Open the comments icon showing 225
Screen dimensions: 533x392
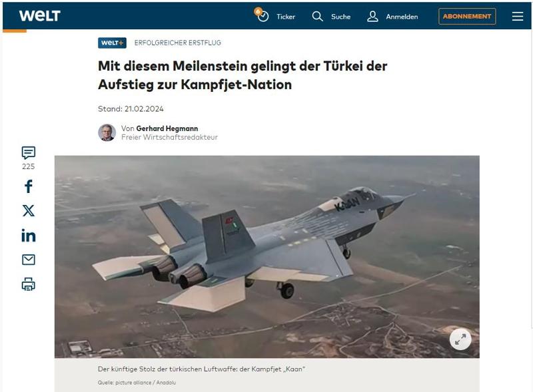pyautogui.click(x=28, y=153)
